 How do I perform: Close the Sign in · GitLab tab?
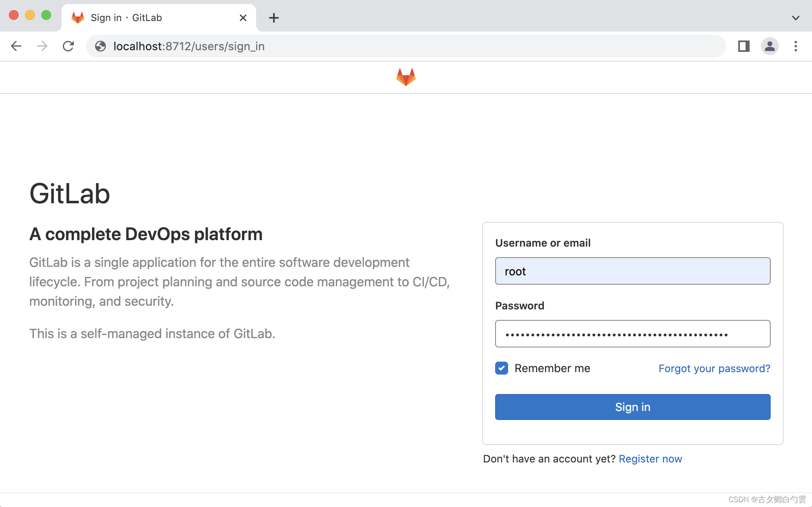tap(243, 18)
